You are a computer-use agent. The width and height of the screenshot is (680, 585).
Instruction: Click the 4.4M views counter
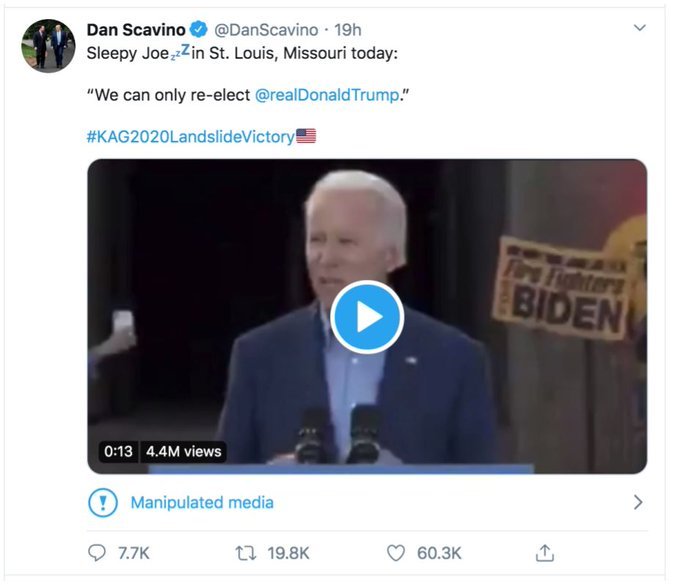point(183,451)
